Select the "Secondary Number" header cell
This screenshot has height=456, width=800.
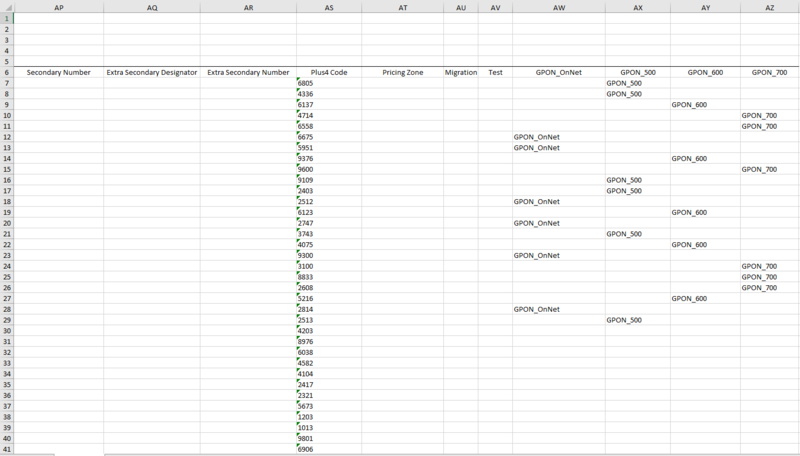(x=58, y=72)
